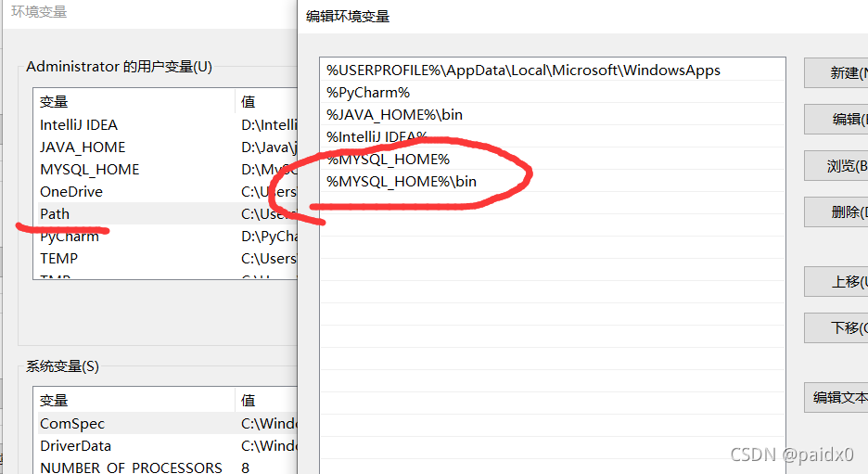Click the 编辑文本 button
Screen dimensions: 868x474
point(836,397)
